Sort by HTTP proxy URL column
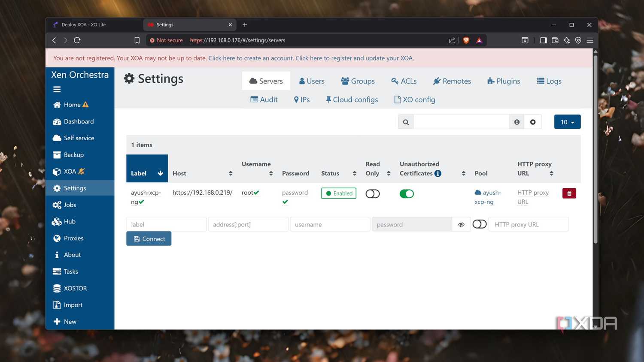The height and width of the screenshot is (362, 644). 535,169
